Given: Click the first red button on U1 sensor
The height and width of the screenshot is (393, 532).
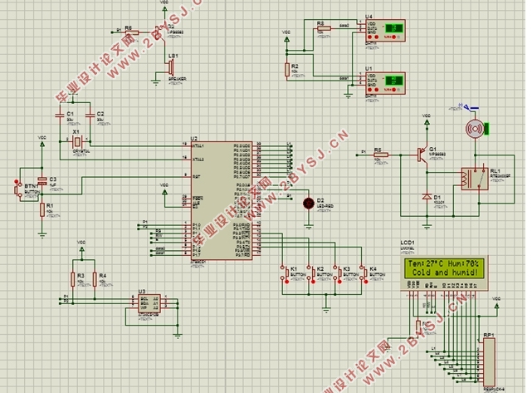Looking at the screenshot, I should pos(370,90).
